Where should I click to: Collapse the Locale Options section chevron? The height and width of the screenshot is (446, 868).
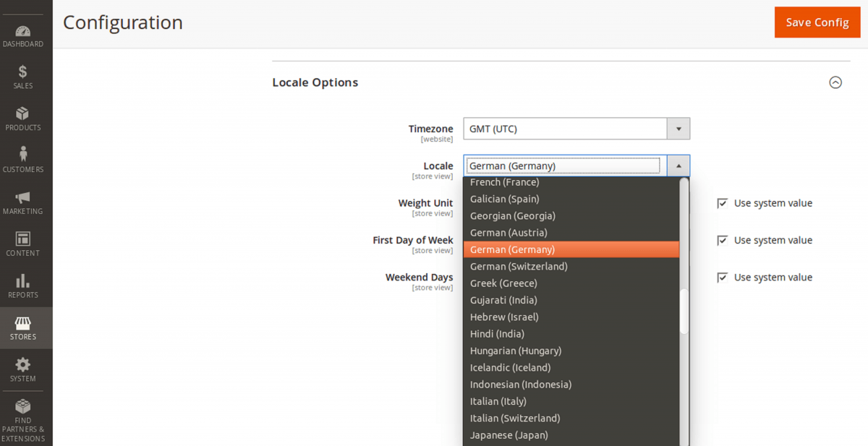[x=835, y=82]
